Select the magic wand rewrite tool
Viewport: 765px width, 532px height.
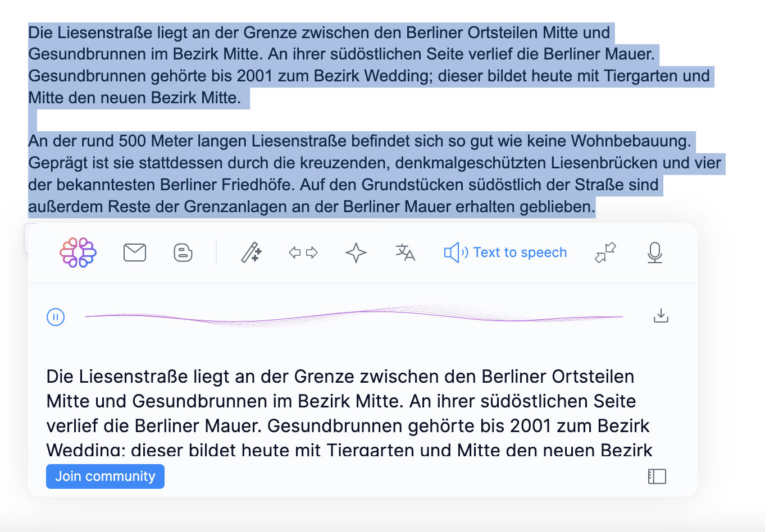tap(251, 253)
